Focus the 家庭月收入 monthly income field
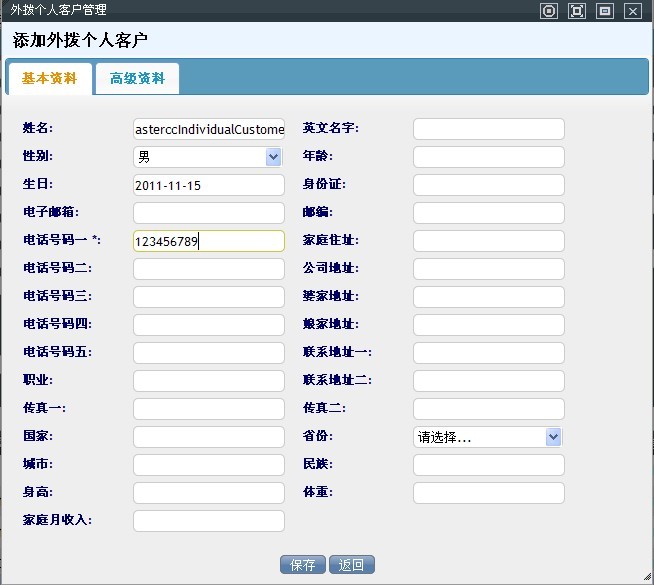Screen dimensions: 654x585 click(208, 521)
